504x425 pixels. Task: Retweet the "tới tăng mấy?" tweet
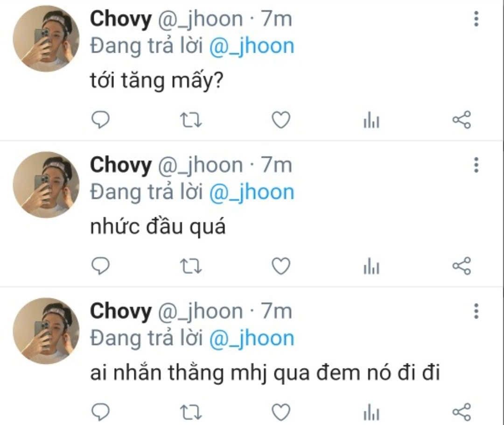190,120
